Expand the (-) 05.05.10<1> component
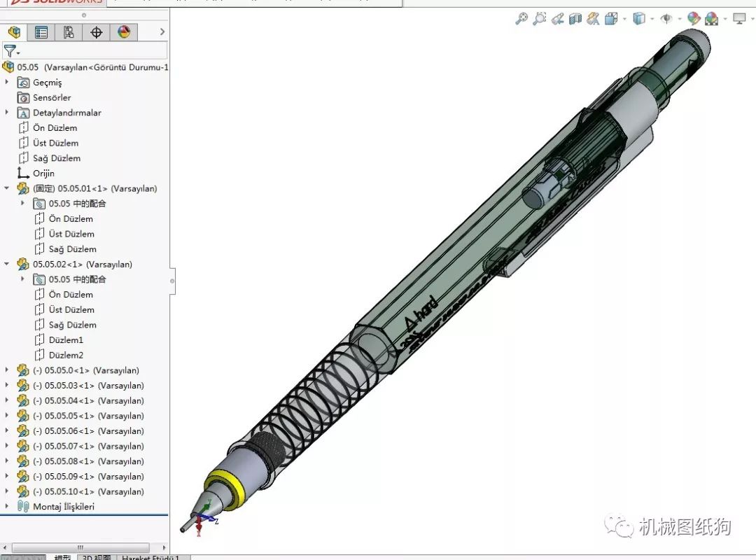Image resolution: width=756 pixels, height=560 pixels. pos(7,491)
